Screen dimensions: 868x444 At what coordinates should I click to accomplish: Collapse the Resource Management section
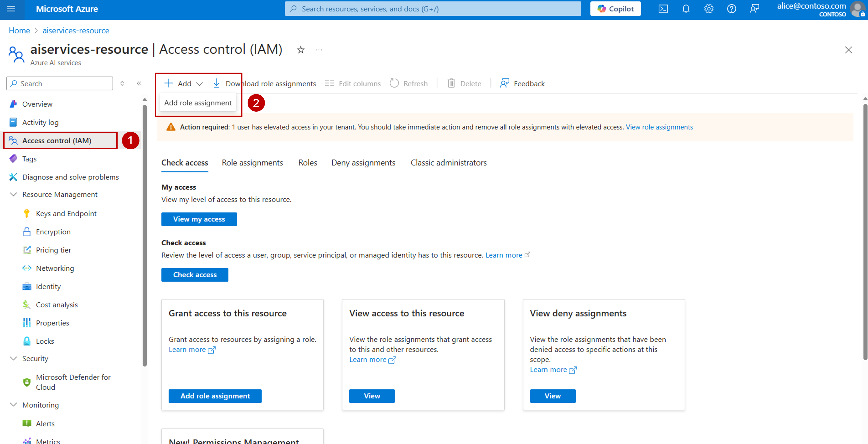coord(13,194)
